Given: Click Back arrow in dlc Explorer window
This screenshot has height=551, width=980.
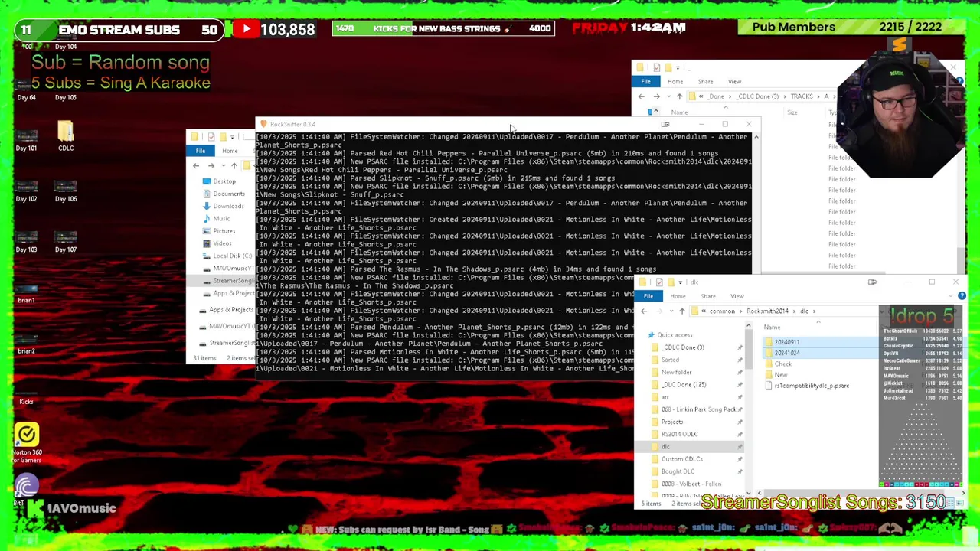Looking at the screenshot, I should [x=644, y=311].
